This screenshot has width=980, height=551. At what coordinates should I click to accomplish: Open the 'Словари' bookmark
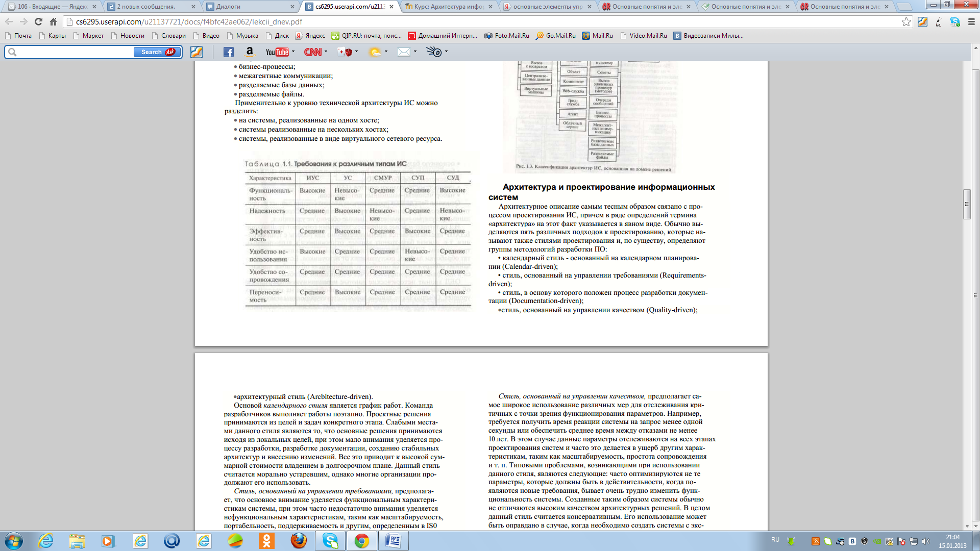pyautogui.click(x=168, y=36)
